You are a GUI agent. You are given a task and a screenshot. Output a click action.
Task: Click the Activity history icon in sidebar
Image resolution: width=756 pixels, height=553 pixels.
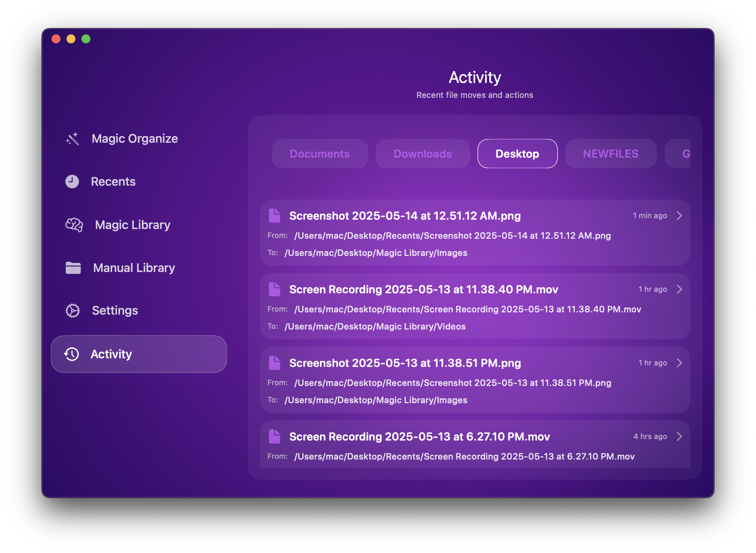click(72, 354)
